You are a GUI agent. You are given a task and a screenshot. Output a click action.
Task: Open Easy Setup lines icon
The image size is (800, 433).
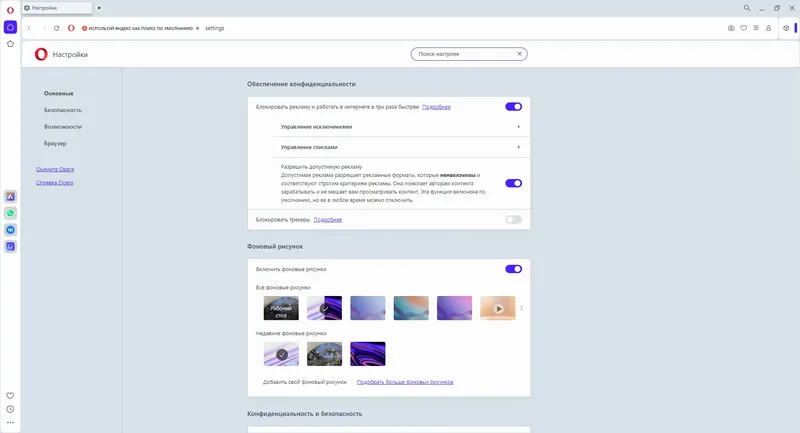756,28
